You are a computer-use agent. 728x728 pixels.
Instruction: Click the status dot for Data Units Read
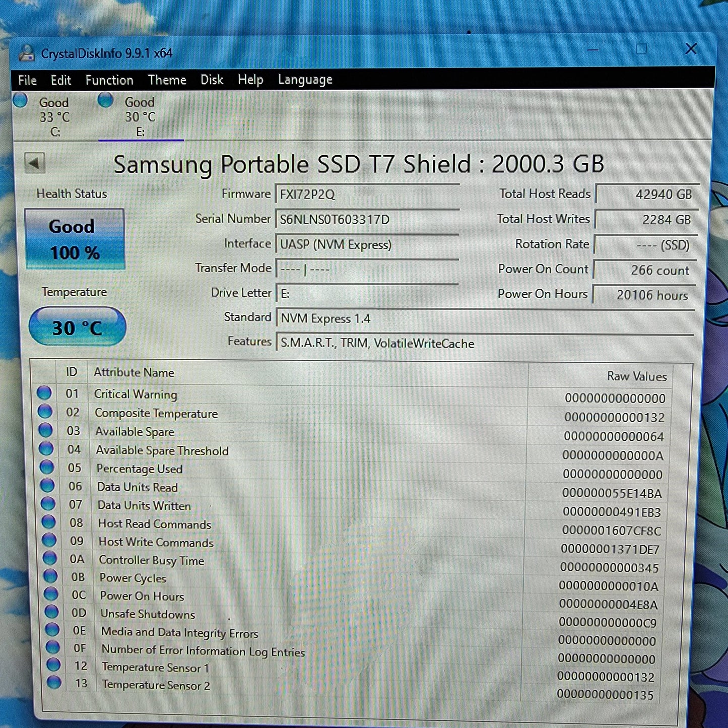pos(47,486)
